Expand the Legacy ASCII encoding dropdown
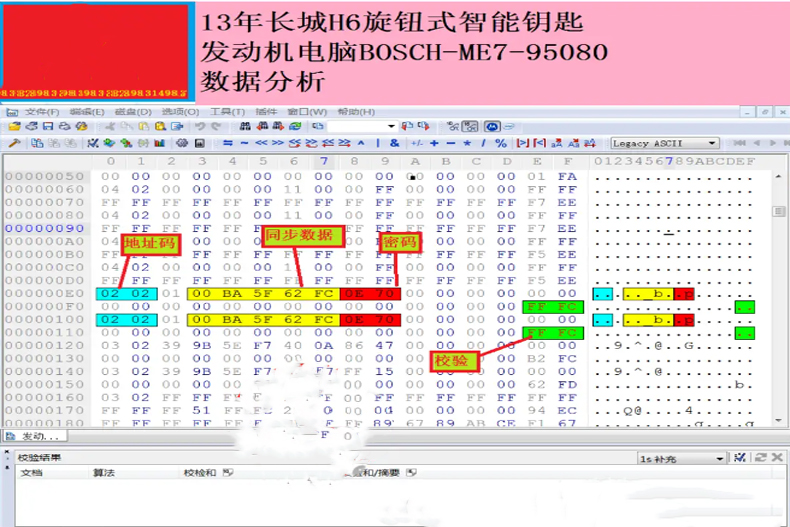Screen dimensions: 790x527 (x=711, y=144)
